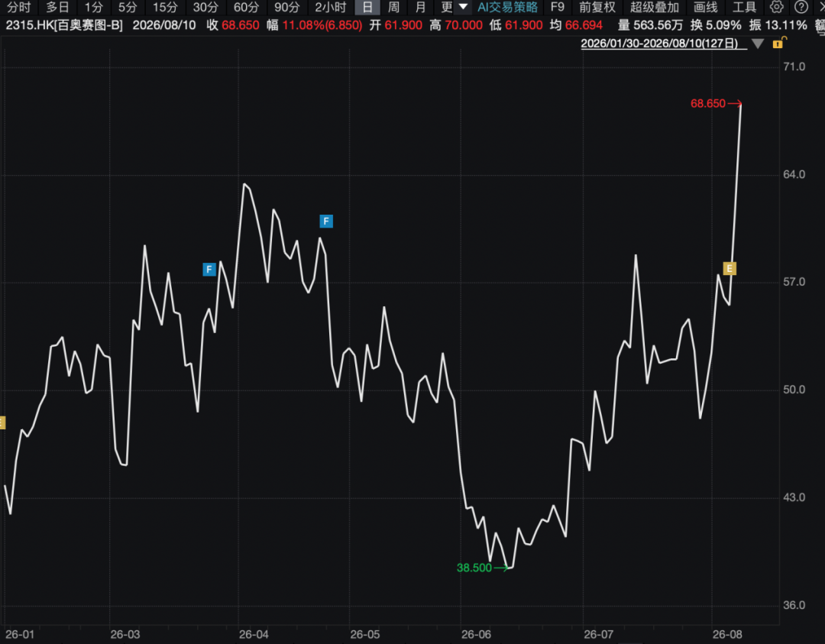
Task: Switch to 周 weekly period
Action: click(x=393, y=8)
